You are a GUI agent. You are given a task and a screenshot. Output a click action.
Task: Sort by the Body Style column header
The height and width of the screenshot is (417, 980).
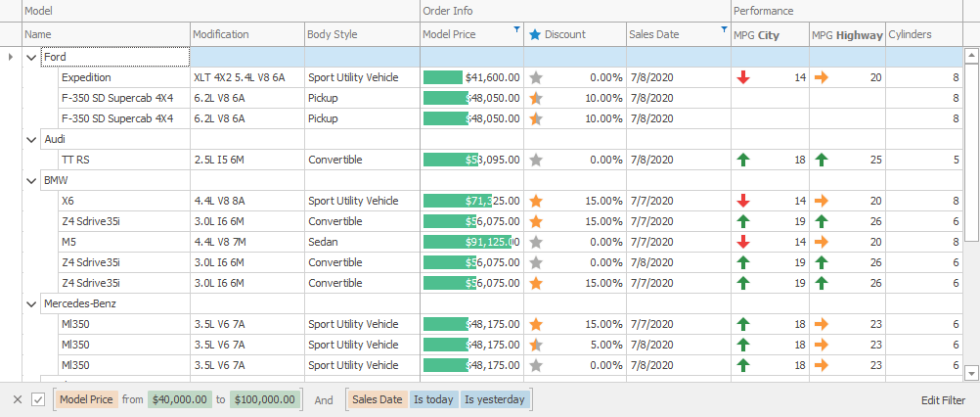[x=363, y=34]
